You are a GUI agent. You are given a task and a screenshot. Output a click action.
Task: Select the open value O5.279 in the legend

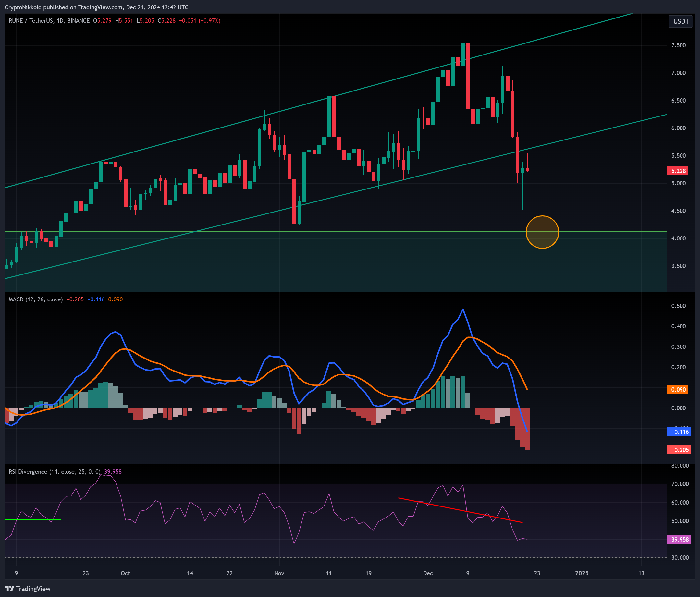pyautogui.click(x=102, y=21)
